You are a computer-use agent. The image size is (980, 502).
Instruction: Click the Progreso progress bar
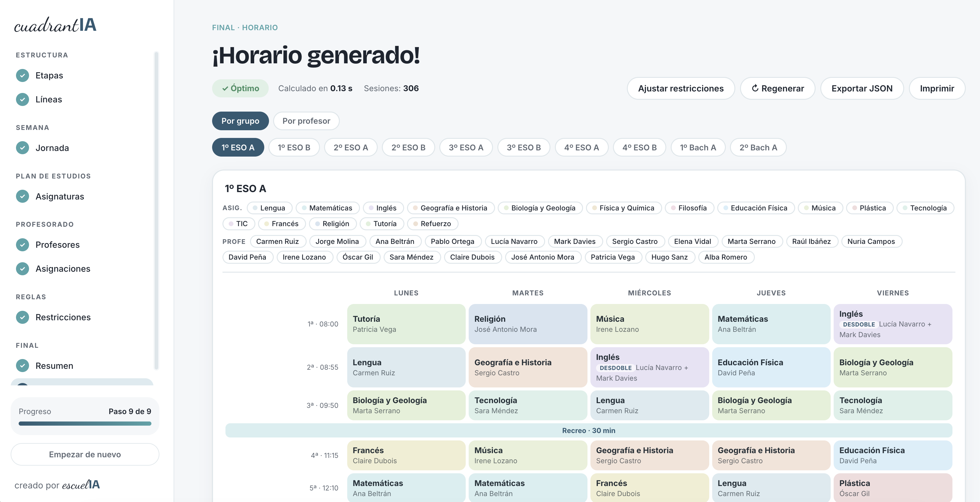pyautogui.click(x=85, y=423)
